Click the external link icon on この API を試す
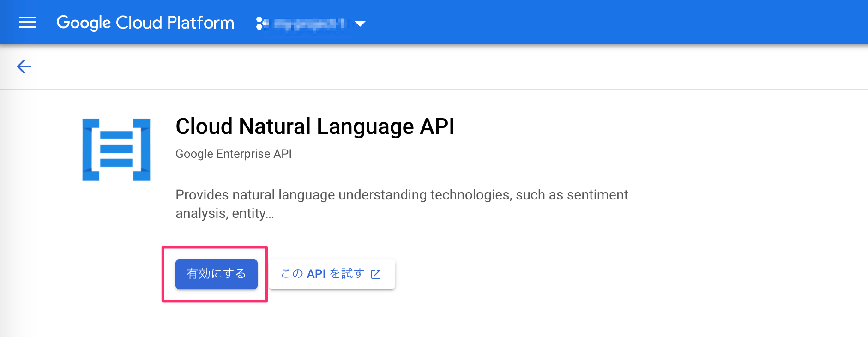 click(x=376, y=274)
